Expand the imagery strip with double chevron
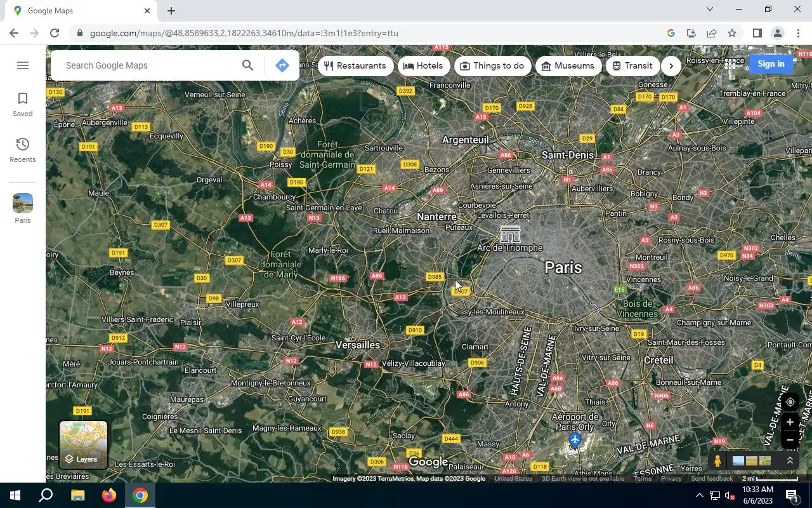The image size is (812, 508). pyautogui.click(x=790, y=461)
